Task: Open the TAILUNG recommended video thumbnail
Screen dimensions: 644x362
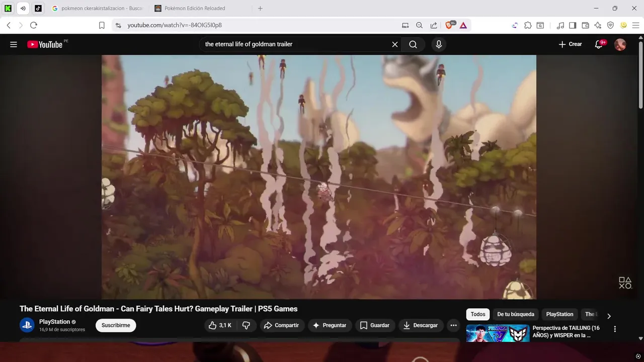Action: [x=498, y=333]
